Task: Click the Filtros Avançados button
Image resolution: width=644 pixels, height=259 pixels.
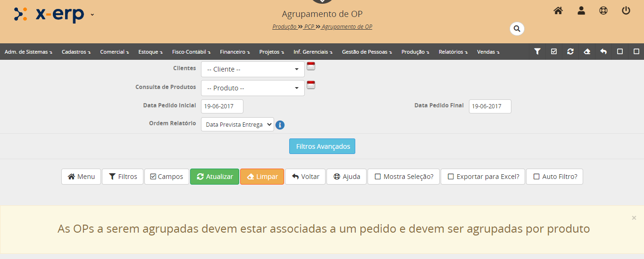Action: (x=322, y=146)
